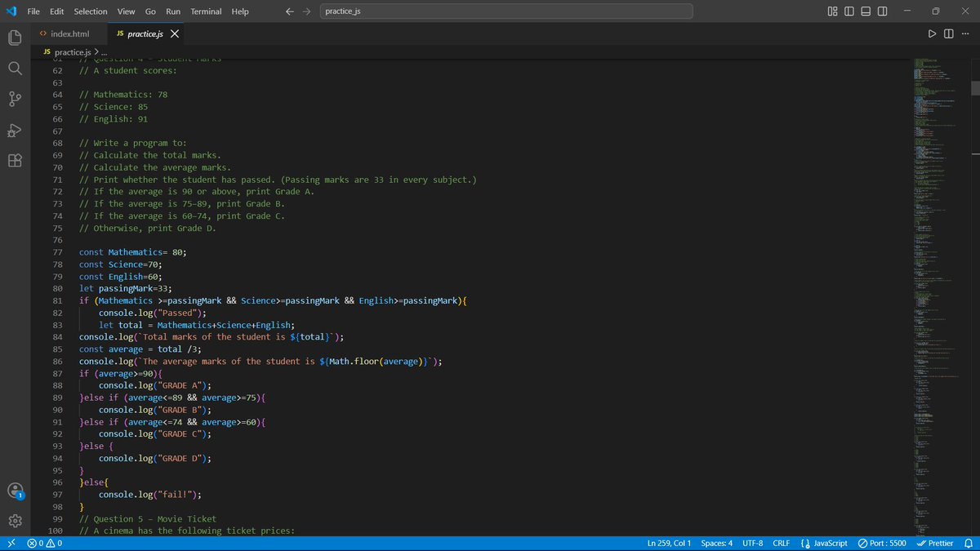The width and height of the screenshot is (980, 551).
Task: Change the Spaces: 4 indentation setting
Action: coord(717,543)
